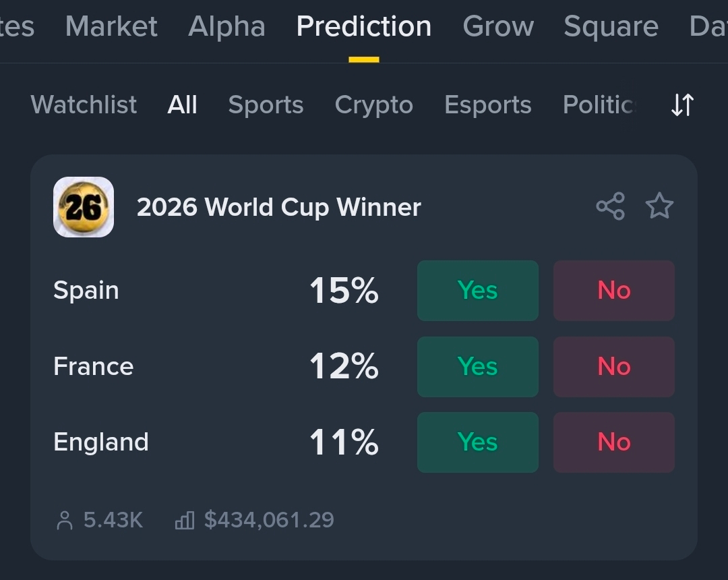The width and height of the screenshot is (728, 580).
Task: Buy No on Spain winning
Action: 614,291
